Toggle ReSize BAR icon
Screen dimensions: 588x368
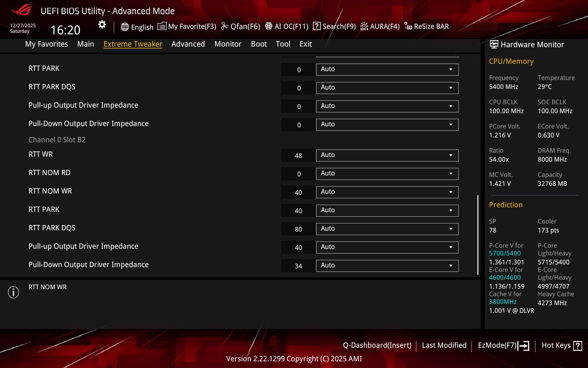(x=408, y=26)
